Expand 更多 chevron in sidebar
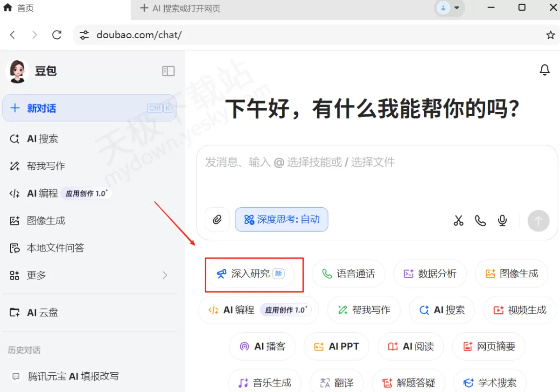The height and width of the screenshot is (392, 560). click(x=165, y=275)
